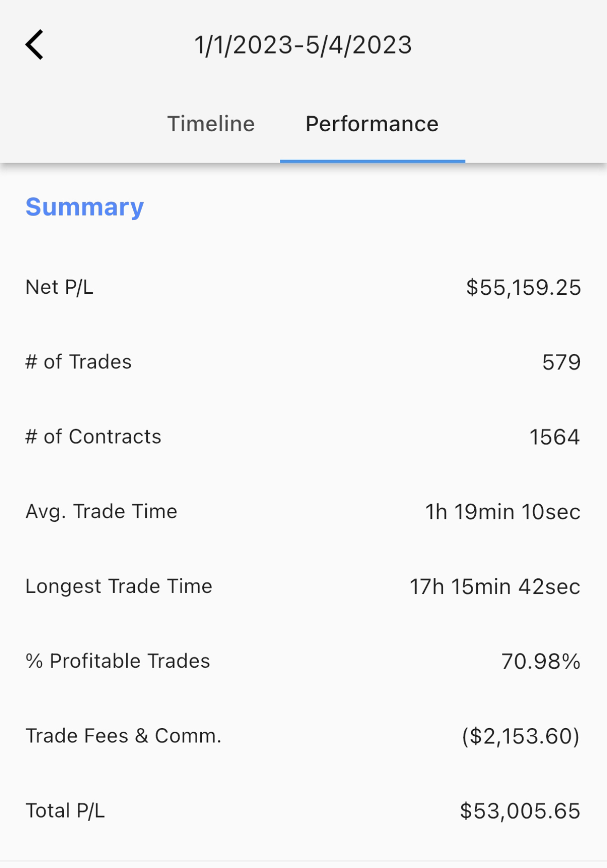Tap the fees value ($2,153.60)
The height and width of the screenshot is (868, 607).
click(x=521, y=736)
